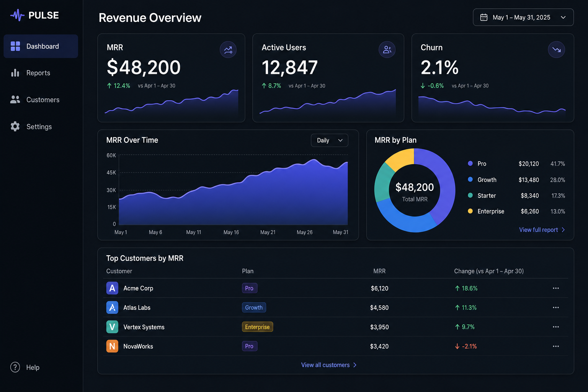Click the Customer column header

(119, 271)
